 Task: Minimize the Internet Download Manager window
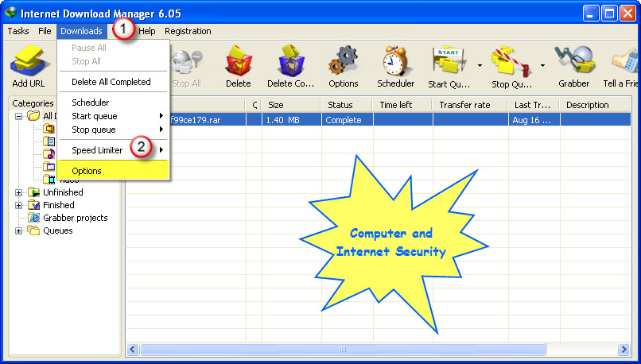[590, 13]
